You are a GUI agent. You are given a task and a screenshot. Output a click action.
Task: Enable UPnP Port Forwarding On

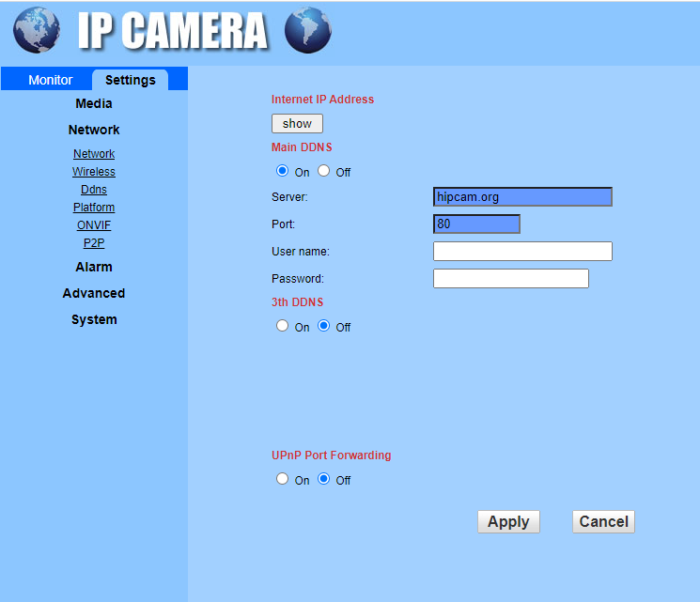coord(282,479)
